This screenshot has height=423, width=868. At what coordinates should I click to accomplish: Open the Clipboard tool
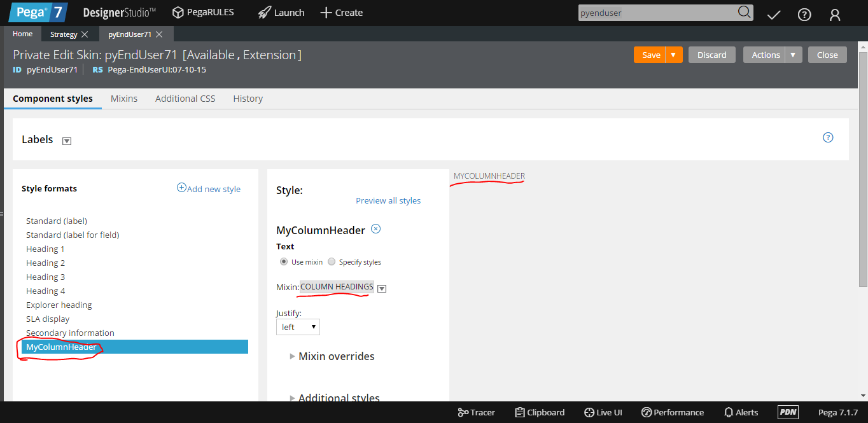point(540,412)
